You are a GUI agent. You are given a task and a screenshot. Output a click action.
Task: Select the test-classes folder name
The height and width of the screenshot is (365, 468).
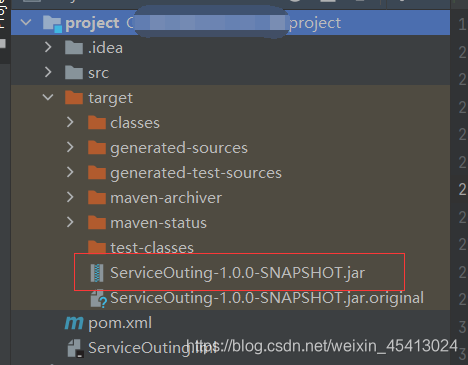[152, 248]
